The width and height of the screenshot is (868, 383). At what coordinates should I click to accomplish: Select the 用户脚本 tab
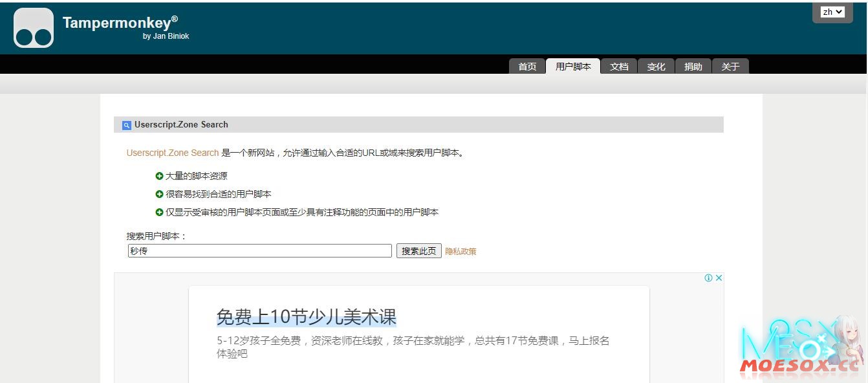point(573,65)
